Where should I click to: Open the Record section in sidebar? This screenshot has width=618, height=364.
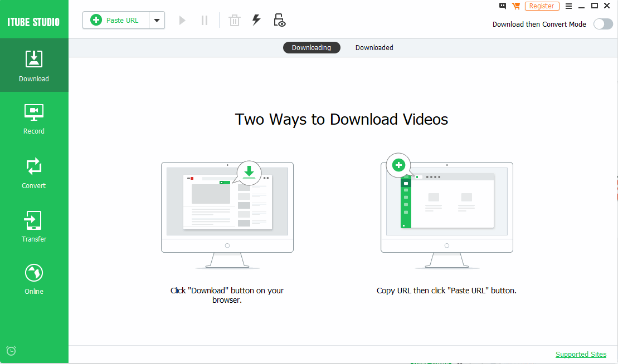pyautogui.click(x=34, y=119)
